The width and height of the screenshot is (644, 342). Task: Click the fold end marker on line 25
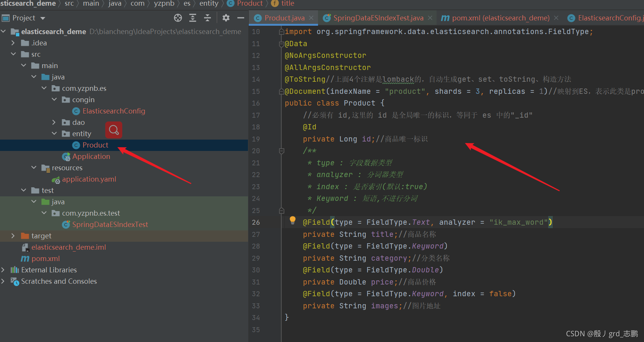tap(282, 210)
